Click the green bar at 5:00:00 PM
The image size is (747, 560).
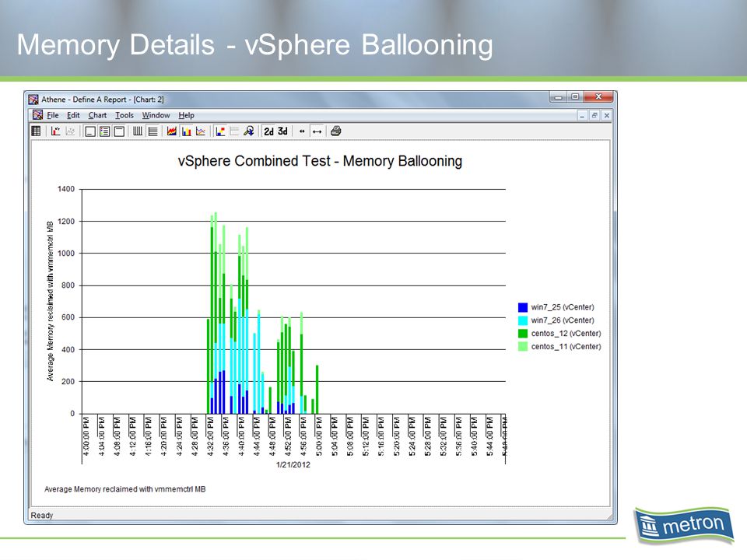317,390
